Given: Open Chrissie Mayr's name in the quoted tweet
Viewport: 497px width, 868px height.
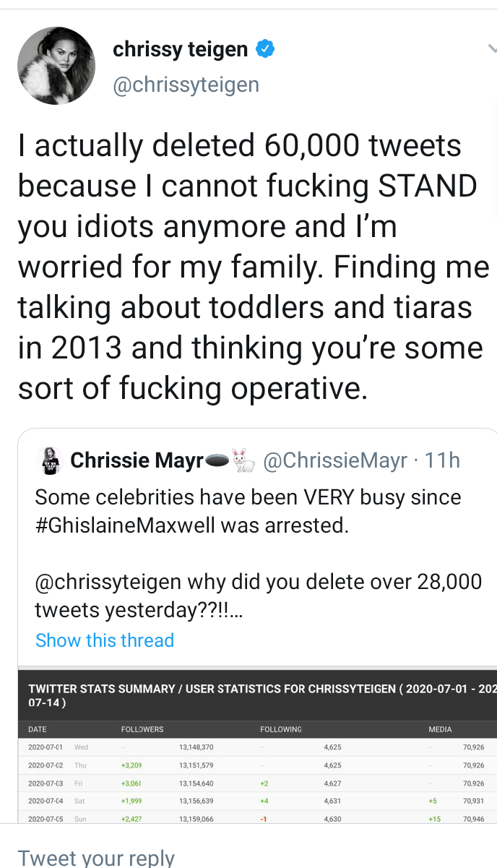Looking at the screenshot, I should click(x=137, y=460).
